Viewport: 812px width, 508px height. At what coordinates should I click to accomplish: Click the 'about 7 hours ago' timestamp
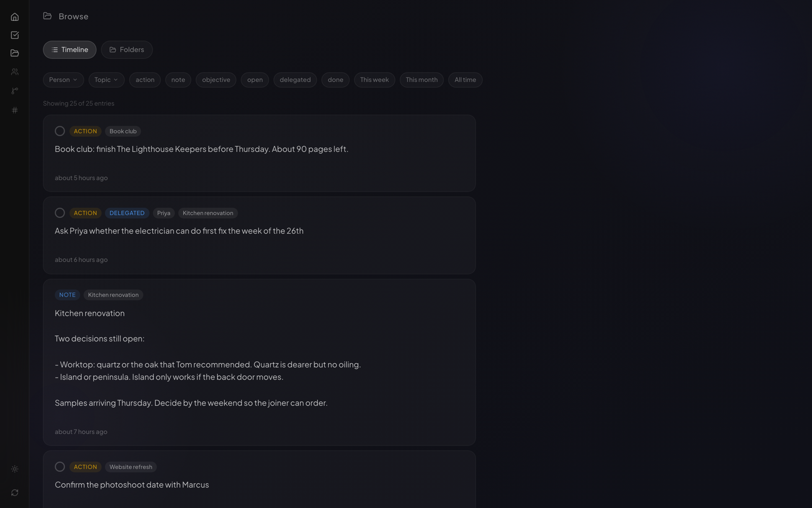pos(81,432)
